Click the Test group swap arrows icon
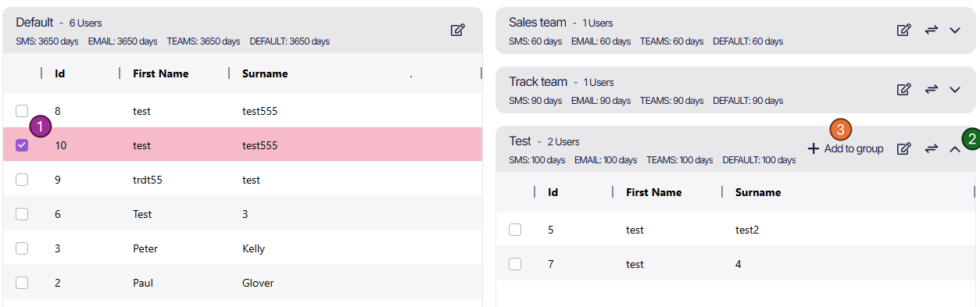The width and height of the screenshot is (980, 307). click(x=931, y=148)
